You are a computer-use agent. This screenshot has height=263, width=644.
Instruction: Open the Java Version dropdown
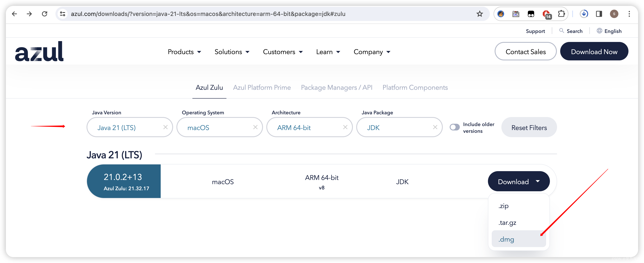click(x=130, y=127)
